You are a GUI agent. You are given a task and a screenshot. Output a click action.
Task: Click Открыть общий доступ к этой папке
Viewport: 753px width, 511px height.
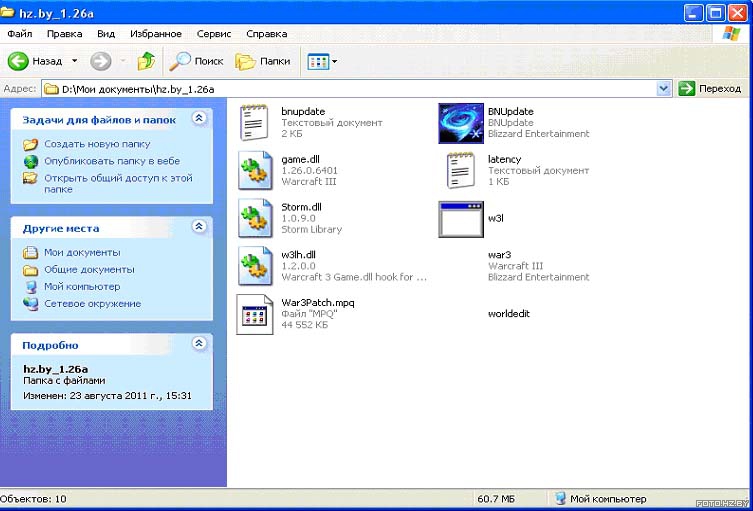[118, 183]
